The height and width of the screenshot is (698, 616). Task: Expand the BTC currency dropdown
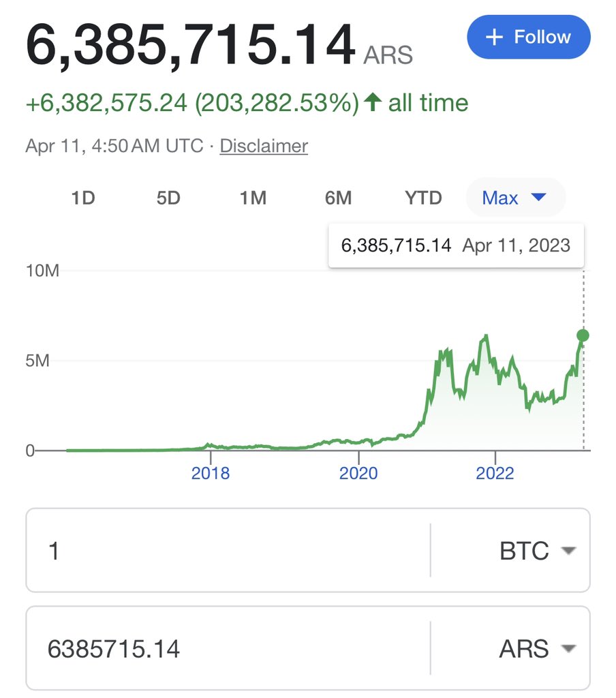pyautogui.click(x=568, y=551)
